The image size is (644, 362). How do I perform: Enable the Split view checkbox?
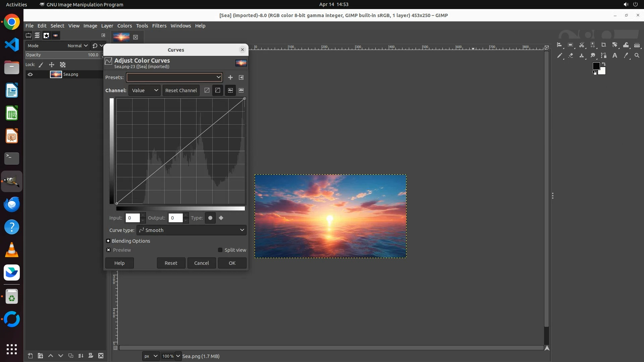[220, 250]
